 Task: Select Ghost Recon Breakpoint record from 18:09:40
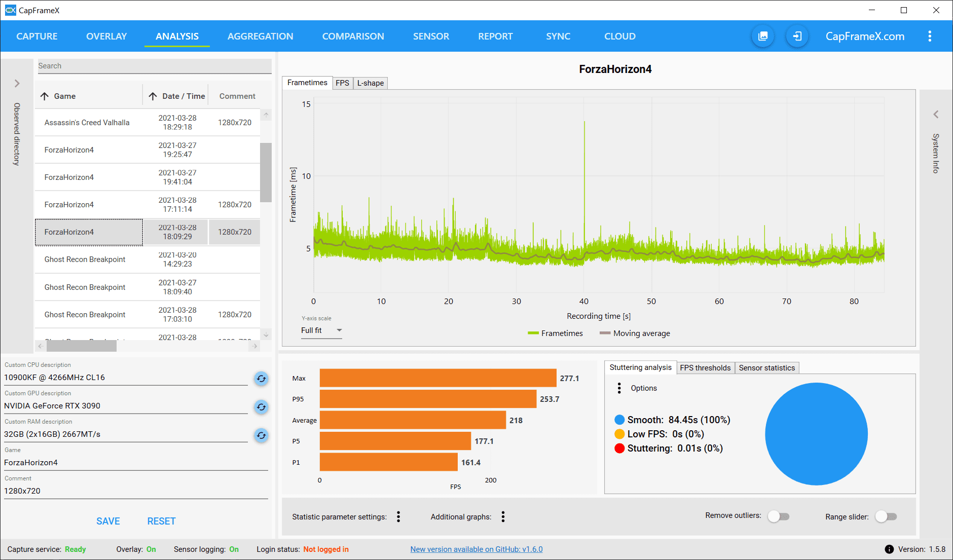click(148, 287)
